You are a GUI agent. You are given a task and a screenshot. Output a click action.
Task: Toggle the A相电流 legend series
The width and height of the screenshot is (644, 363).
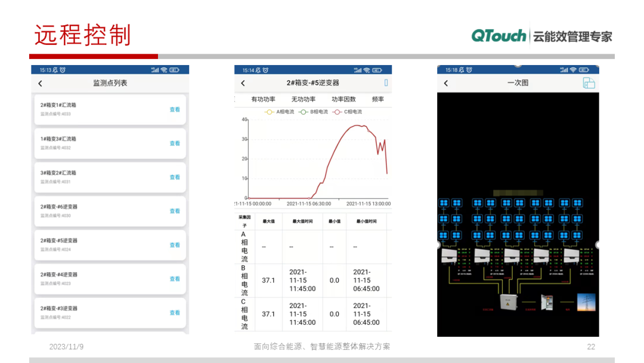click(x=279, y=112)
